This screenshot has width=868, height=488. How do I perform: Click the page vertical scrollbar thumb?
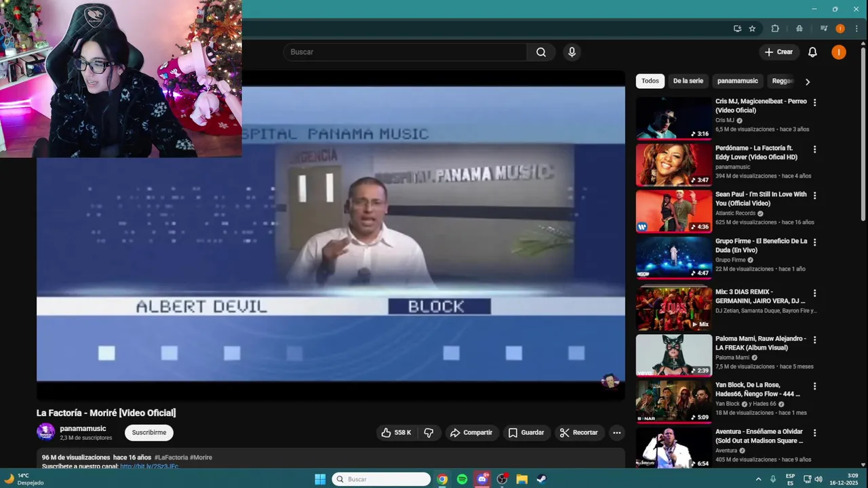(864, 136)
